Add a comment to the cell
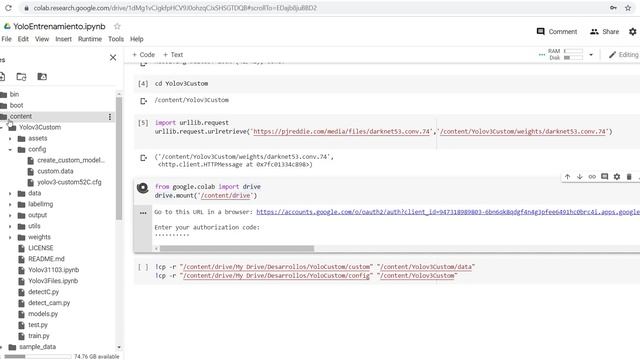 point(604,177)
